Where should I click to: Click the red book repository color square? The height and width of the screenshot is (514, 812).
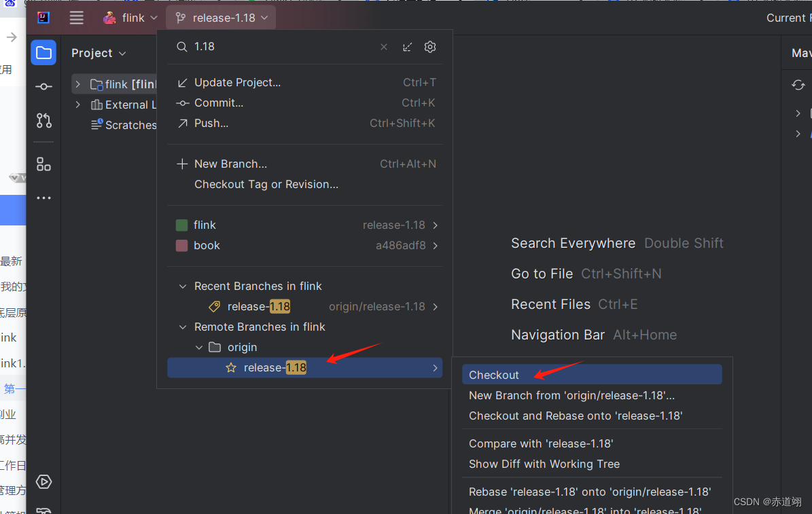182,245
